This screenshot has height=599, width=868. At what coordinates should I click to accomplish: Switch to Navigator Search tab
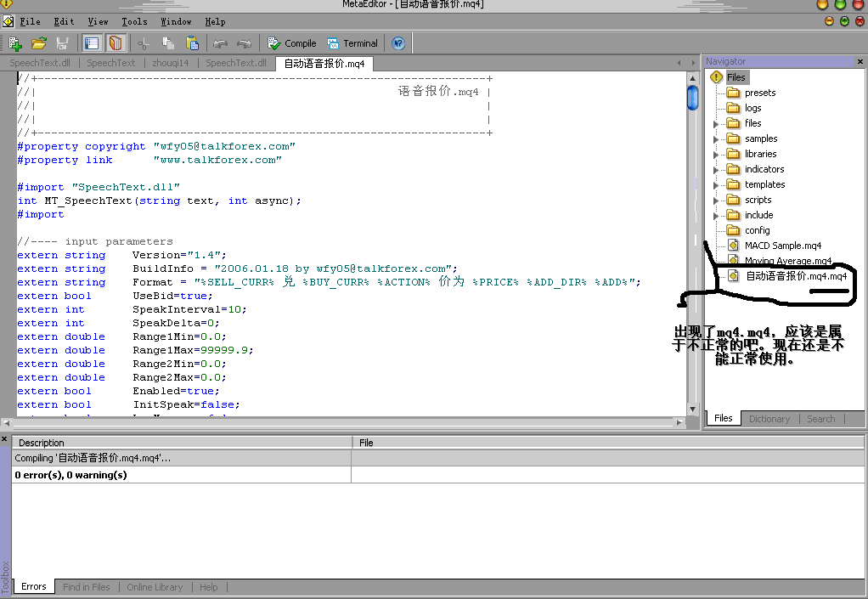pos(821,419)
